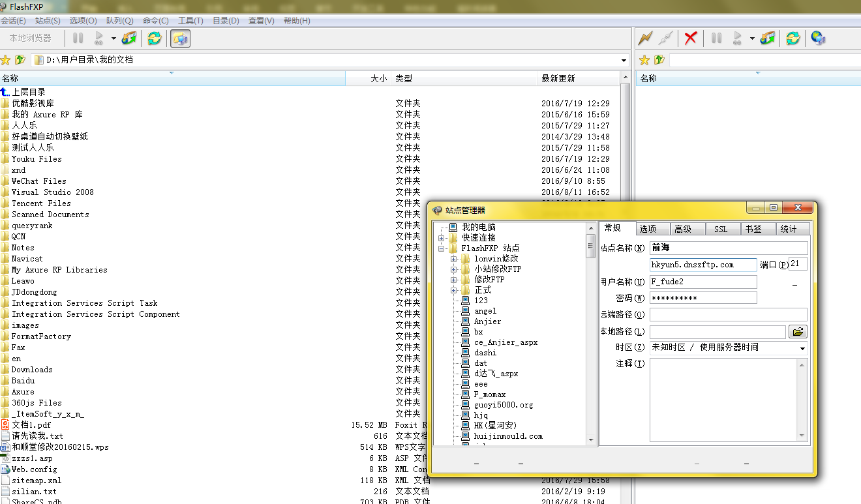861x504 pixels.
Task: Click the parent folder up-arrow icon in left pane
Action: point(20,60)
